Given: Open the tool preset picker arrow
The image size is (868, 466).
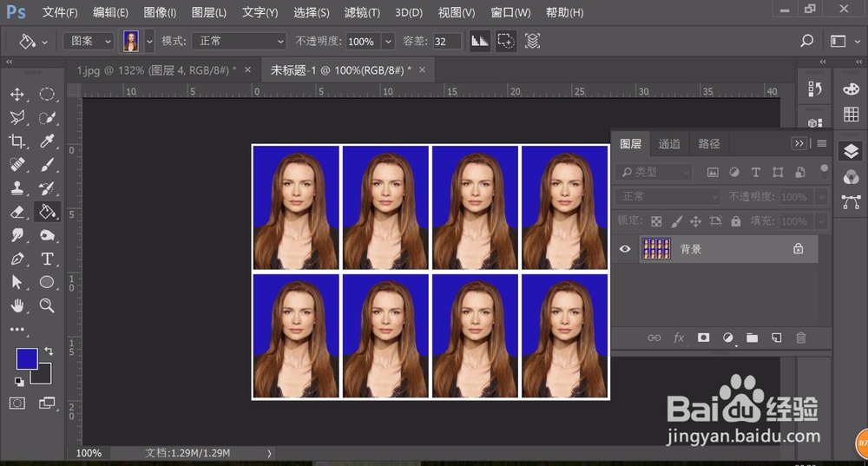Looking at the screenshot, I should [45, 42].
